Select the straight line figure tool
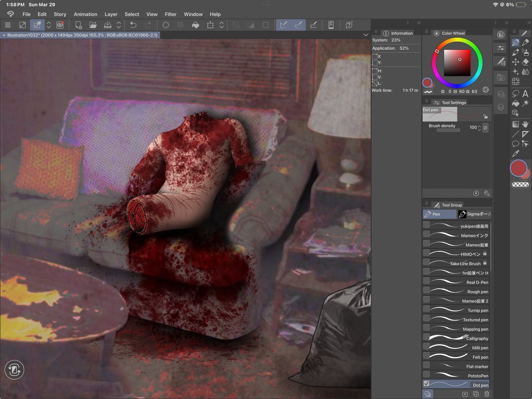Image resolution: width=532 pixels, height=399 pixels. pyautogui.click(x=516, y=134)
